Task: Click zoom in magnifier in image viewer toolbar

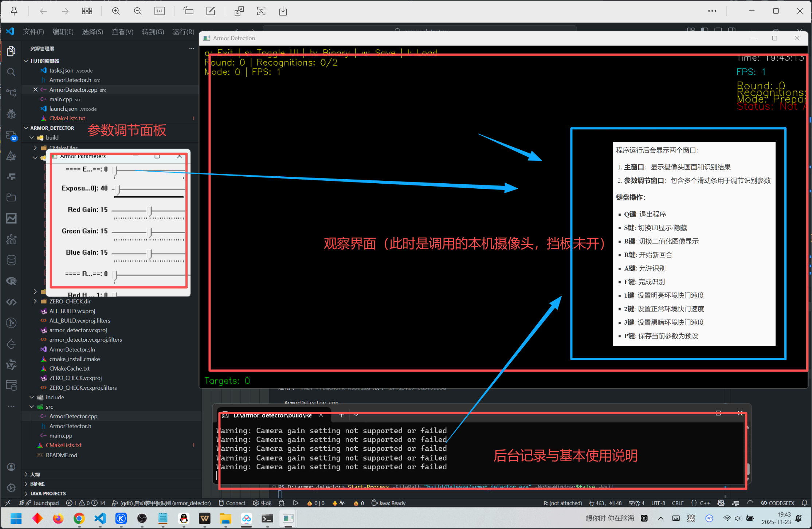Action: (x=116, y=11)
